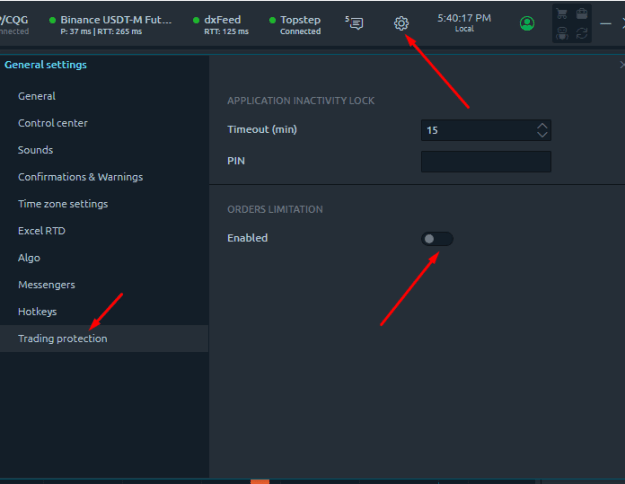Open Hotkeys settings
The height and width of the screenshot is (484, 625).
(37, 312)
